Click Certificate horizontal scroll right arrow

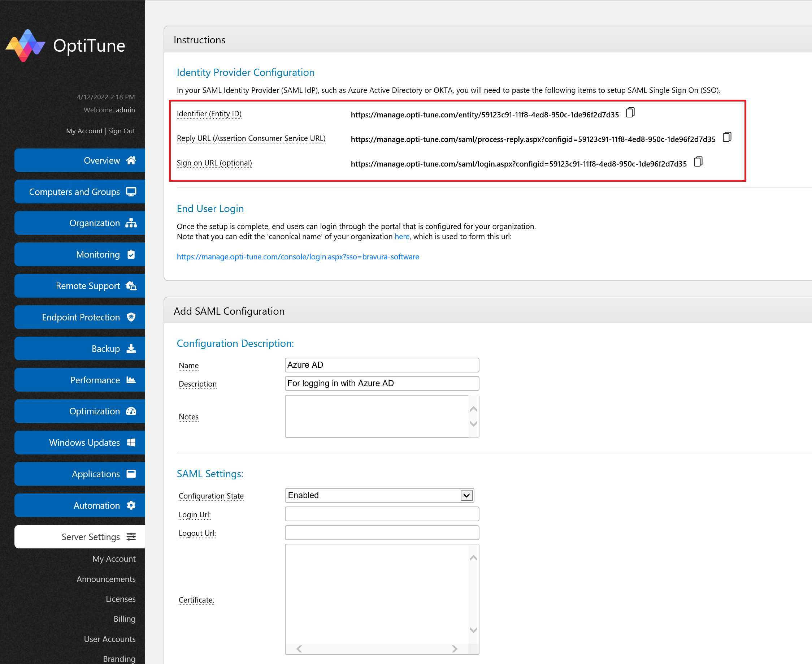click(x=455, y=649)
